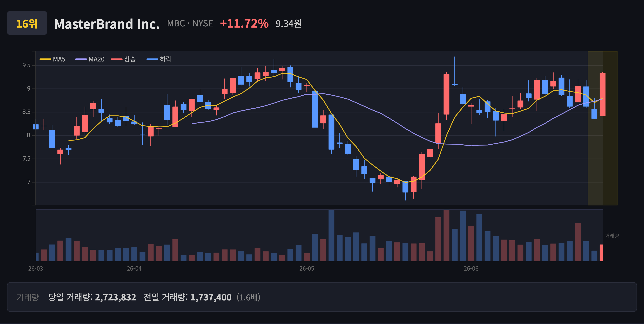Click the +11.72% change value

(244, 24)
